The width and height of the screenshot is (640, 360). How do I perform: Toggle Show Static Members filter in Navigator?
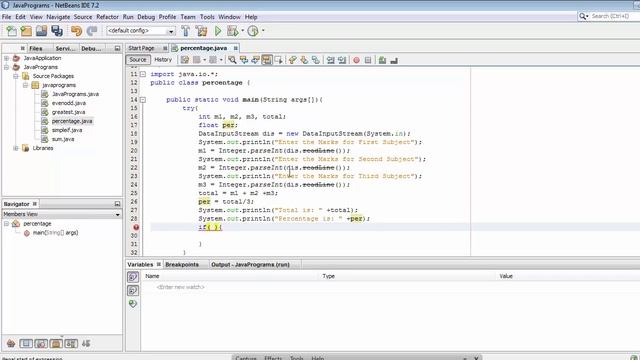click(x=41, y=343)
